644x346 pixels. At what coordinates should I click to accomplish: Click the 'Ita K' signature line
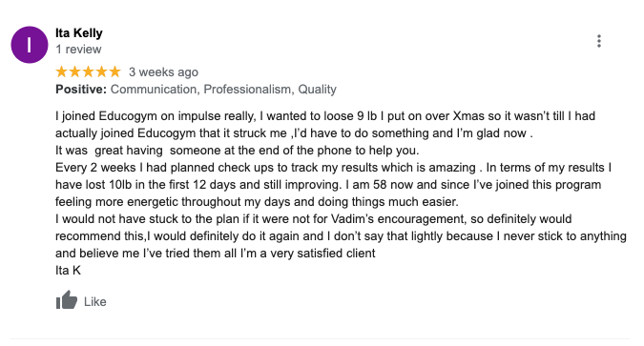point(68,270)
